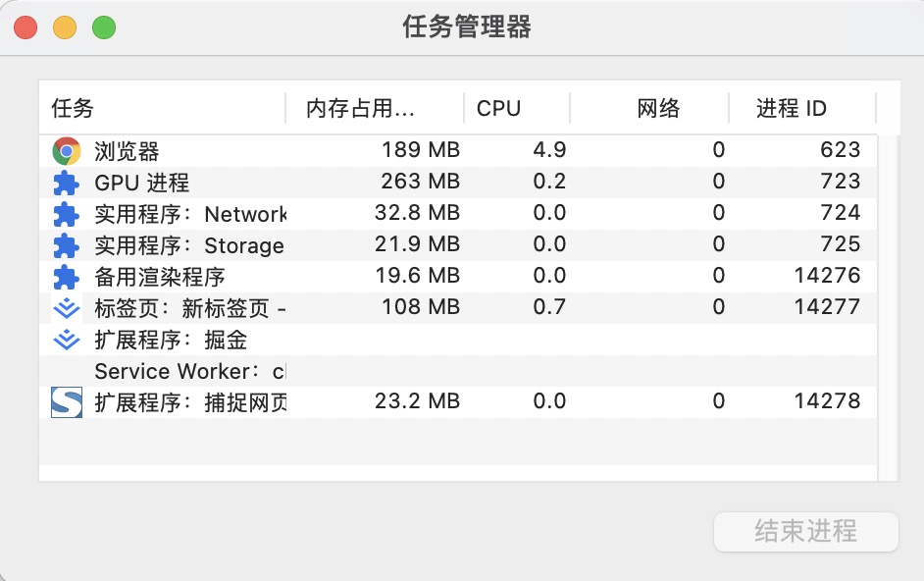Click the puzzle icon for GPU 进程
Viewport: 924px width, 581px height.
[x=67, y=183]
